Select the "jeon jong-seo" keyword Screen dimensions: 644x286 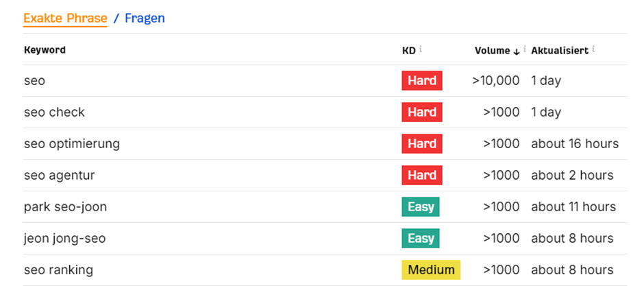coord(64,238)
